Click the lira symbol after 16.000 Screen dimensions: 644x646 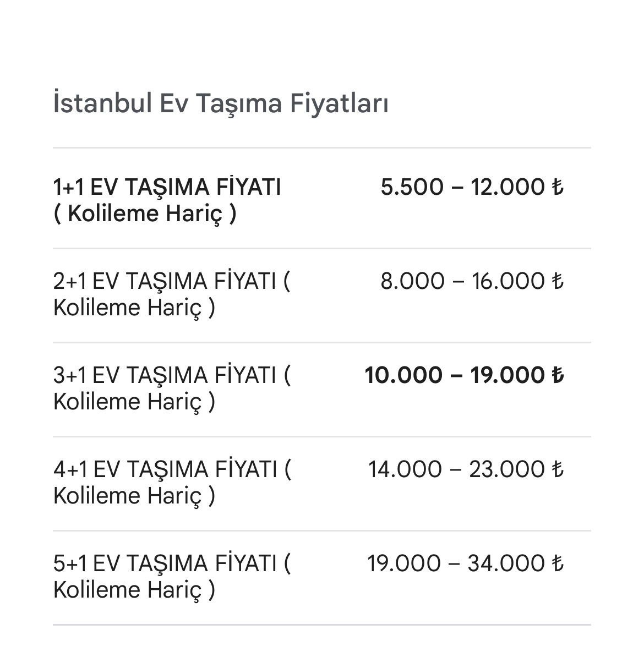pos(558,282)
